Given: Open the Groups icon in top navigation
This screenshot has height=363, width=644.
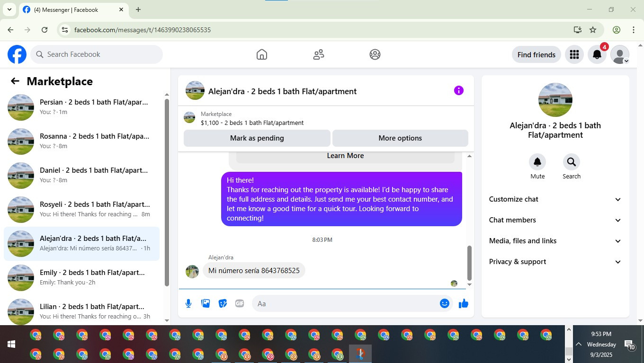Looking at the screenshot, I should [x=375, y=54].
